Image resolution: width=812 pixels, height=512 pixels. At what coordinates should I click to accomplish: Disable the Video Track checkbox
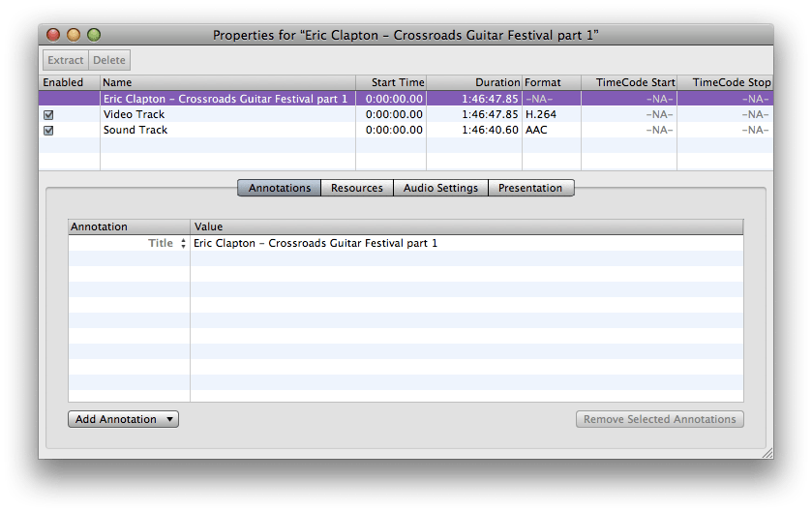click(48, 115)
